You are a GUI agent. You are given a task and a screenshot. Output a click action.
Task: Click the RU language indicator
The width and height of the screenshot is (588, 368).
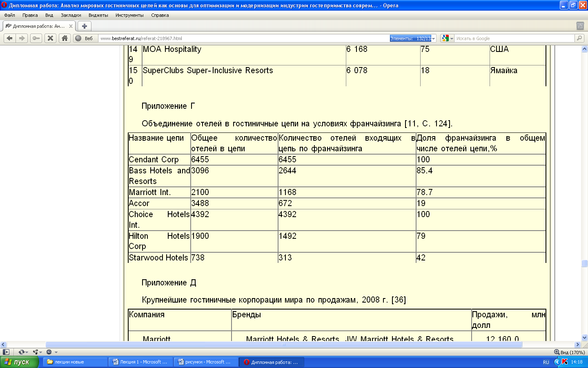click(546, 362)
